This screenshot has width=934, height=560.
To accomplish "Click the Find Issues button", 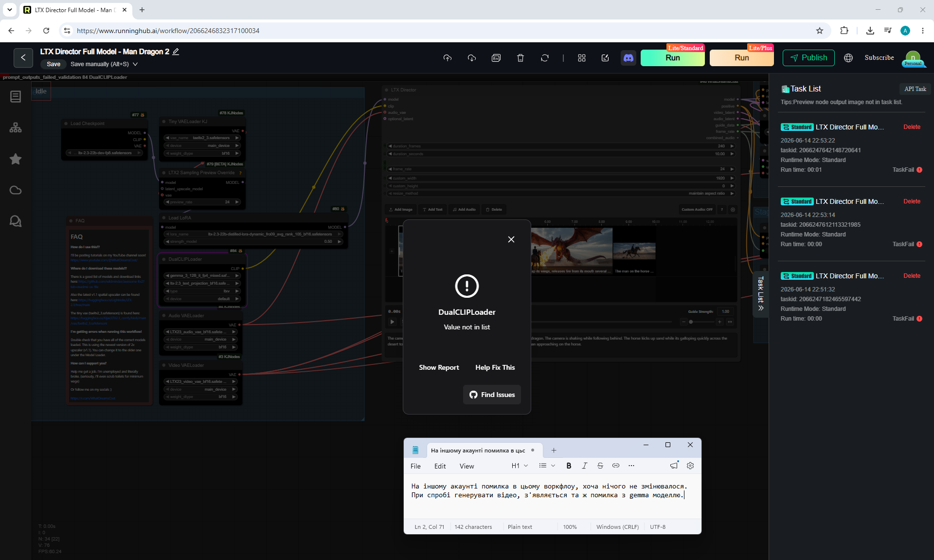I will coord(492,395).
